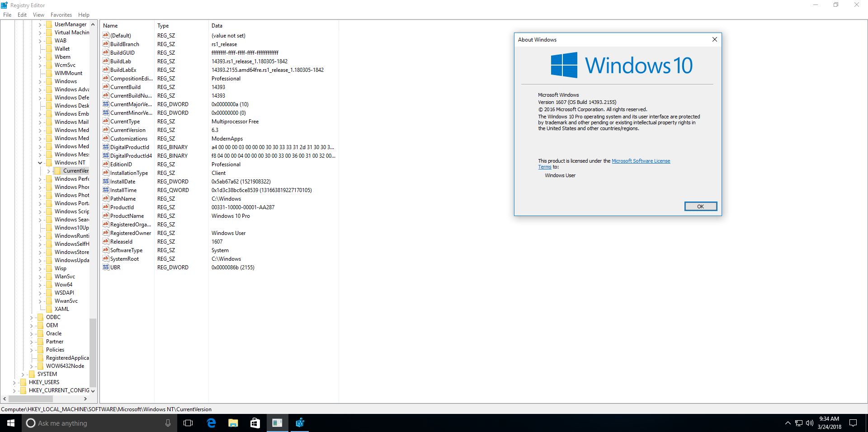Click the tree pane horizontal scrollbar thumb

(x=31, y=399)
